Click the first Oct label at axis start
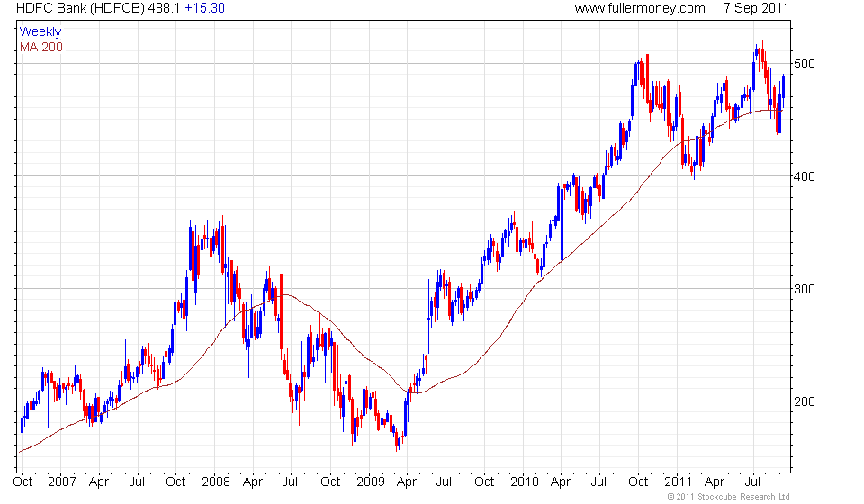The width and height of the screenshot is (864, 504). [22, 482]
